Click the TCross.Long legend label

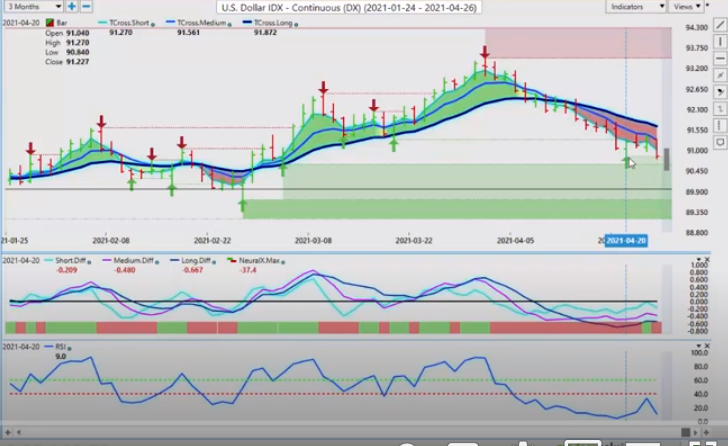pyautogui.click(x=273, y=23)
